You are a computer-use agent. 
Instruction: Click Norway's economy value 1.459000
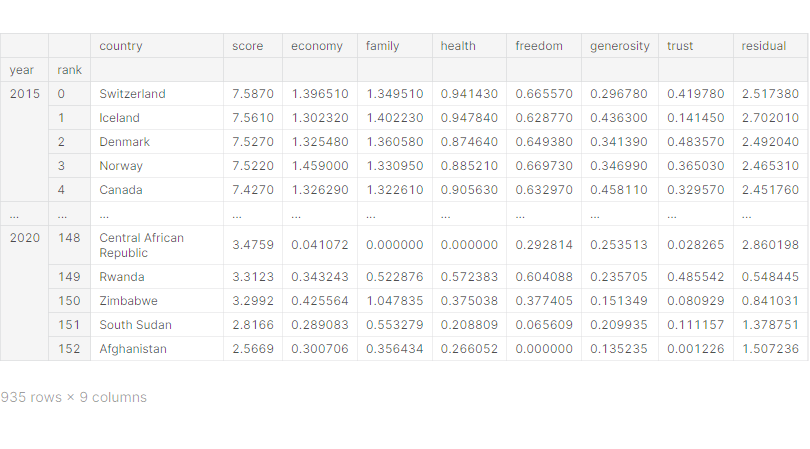pos(320,166)
